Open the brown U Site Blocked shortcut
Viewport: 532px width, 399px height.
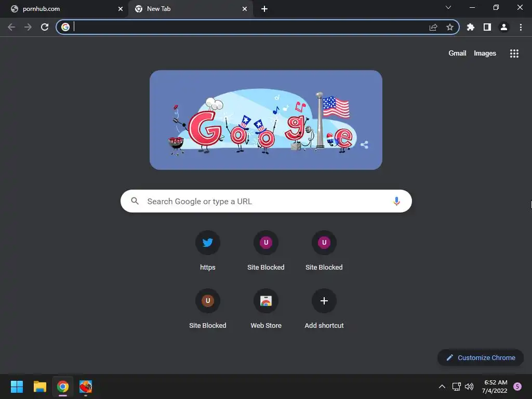(208, 309)
